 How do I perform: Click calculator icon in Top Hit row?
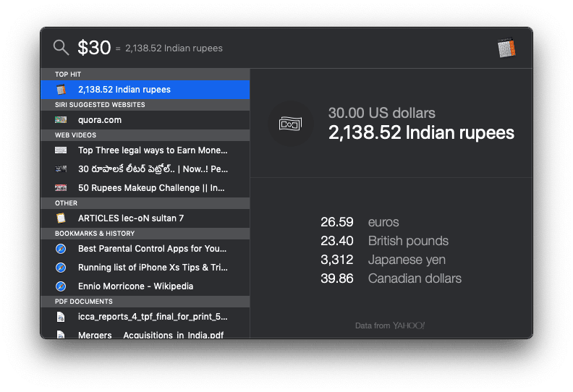click(61, 90)
